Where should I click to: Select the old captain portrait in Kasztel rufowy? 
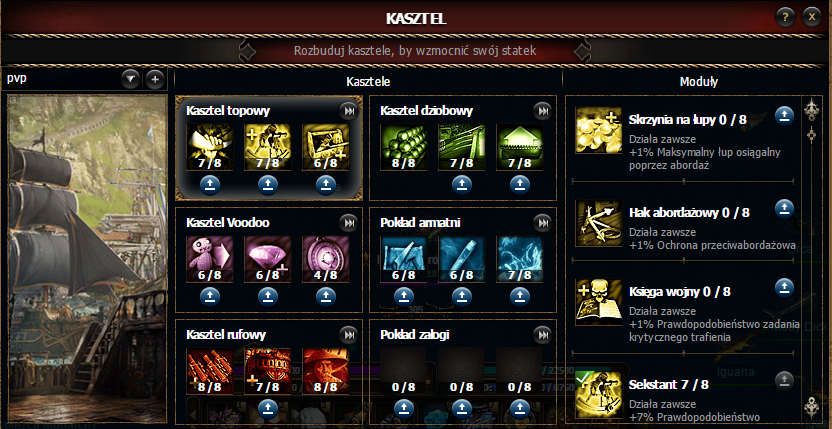pos(325,371)
